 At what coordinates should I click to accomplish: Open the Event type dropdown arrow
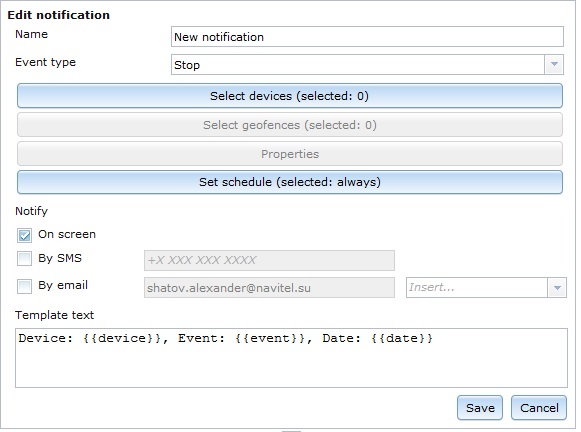pyautogui.click(x=554, y=64)
